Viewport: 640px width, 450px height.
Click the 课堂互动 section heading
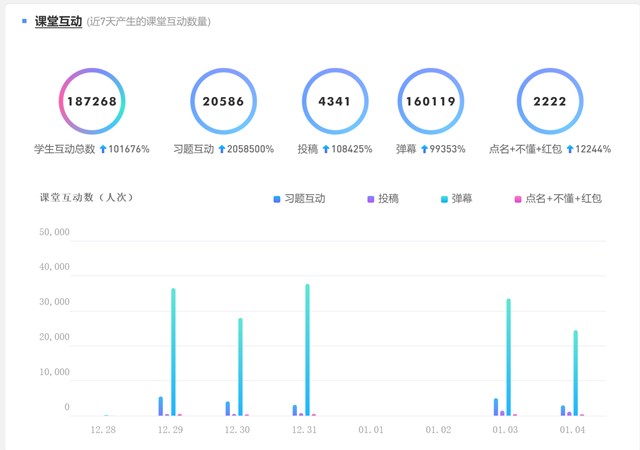(x=58, y=21)
